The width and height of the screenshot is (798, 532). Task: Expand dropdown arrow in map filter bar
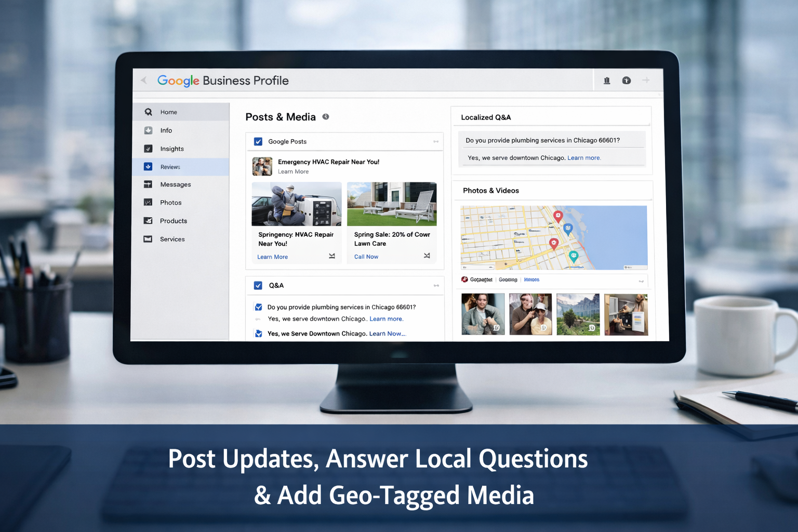click(x=641, y=281)
